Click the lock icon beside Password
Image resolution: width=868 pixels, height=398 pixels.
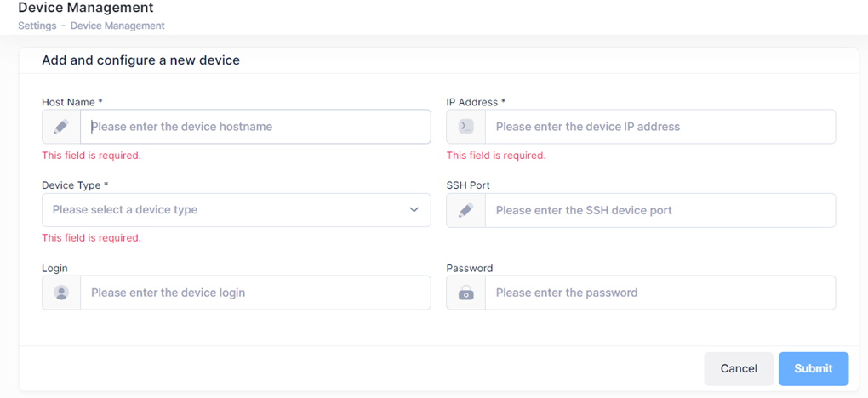[x=465, y=293]
